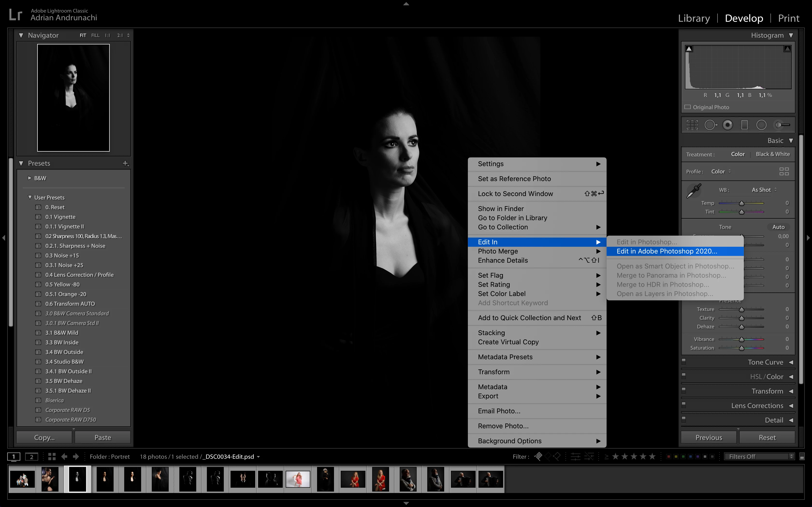Adjust the Clarity slider handle

741,318
